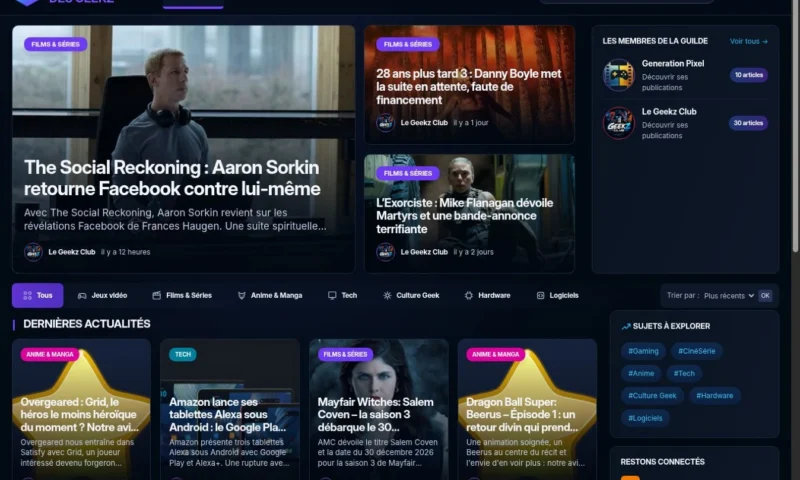Click the trending icon beside Sujets à explorer
This screenshot has width=800, height=480.
pyautogui.click(x=626, y=326)
